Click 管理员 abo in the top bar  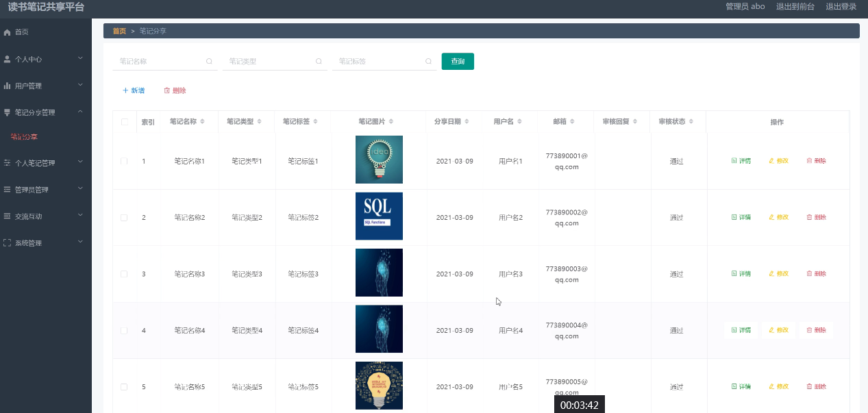745,6
